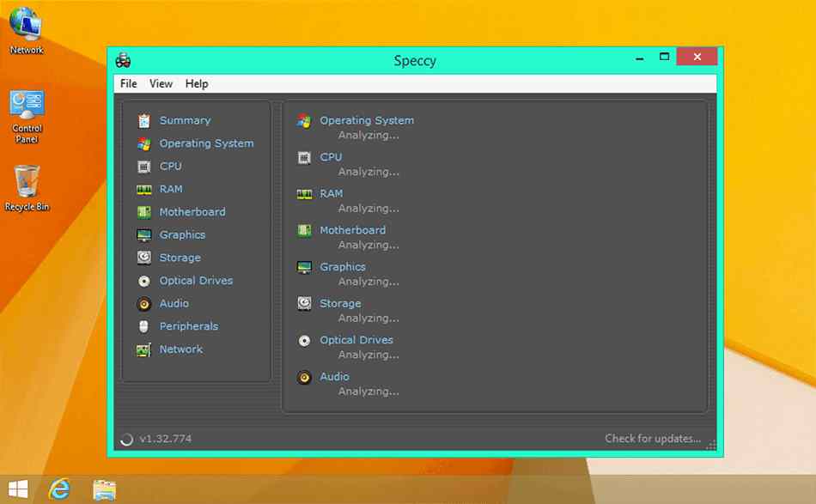Click the Motherboard heading in summary pane
Viewport: 816px width, 504px height.
pyautogui.click(x=352, y=230)
